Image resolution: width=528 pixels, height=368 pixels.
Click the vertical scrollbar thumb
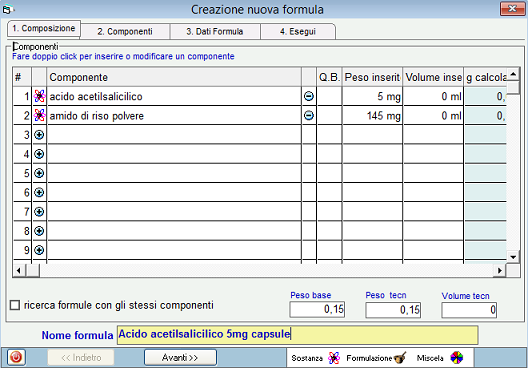point(513,87)
